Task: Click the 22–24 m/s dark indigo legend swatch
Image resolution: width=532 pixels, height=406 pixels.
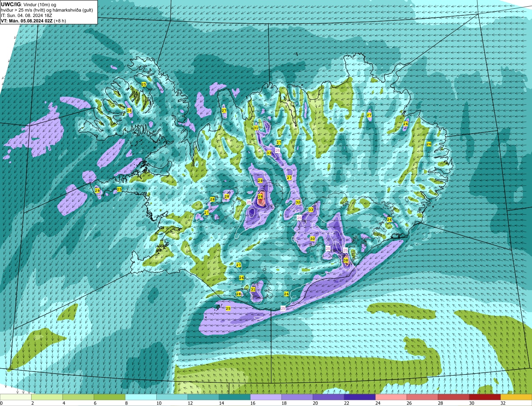Action: 360,397
